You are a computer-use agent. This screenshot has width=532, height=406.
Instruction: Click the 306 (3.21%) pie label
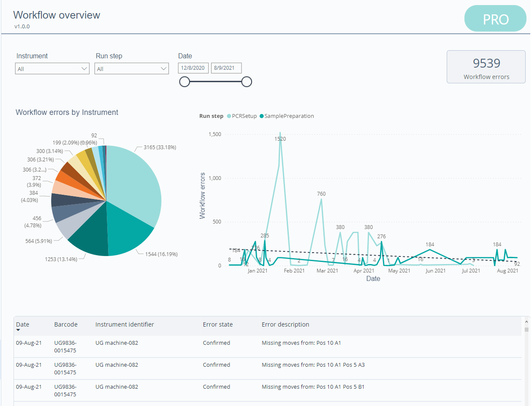tap(41, 160)
